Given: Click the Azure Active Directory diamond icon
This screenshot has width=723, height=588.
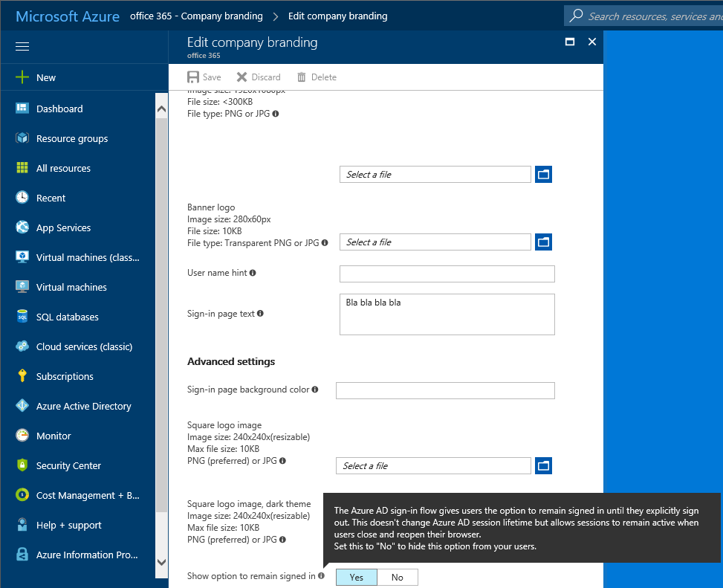Looking at the screenshot, I should tap(22, 405).
